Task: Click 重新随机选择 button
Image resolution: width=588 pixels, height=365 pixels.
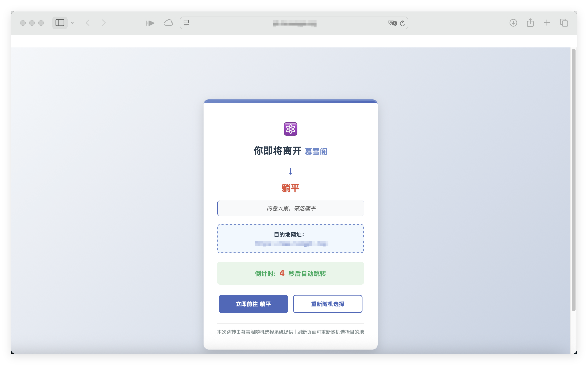Action: [x=328, y=304]
